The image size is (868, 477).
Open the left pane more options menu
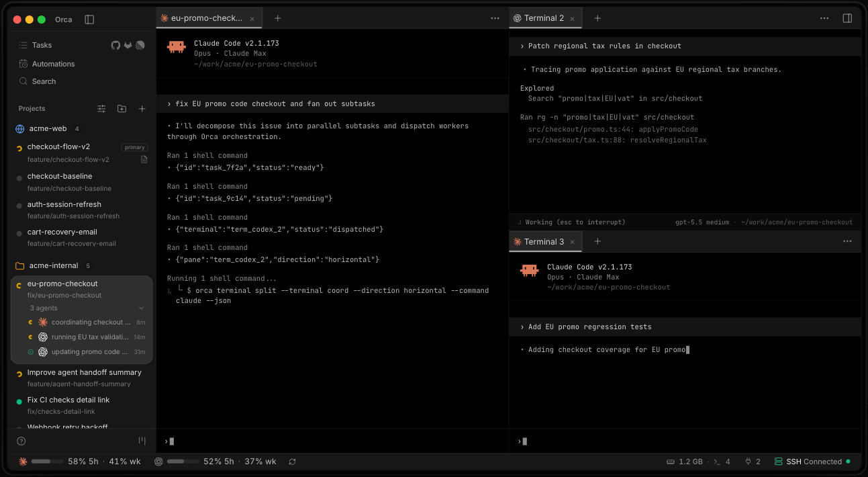[x=495, y=18]
